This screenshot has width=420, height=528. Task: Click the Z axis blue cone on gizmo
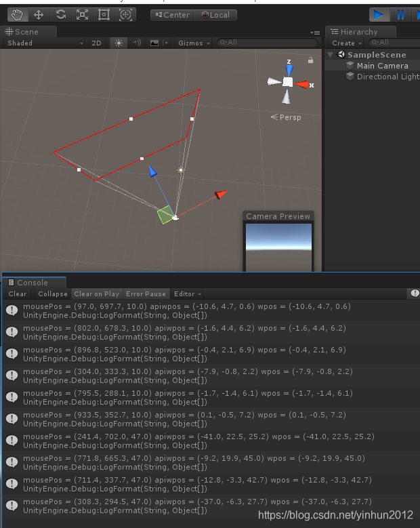point(289,69)
